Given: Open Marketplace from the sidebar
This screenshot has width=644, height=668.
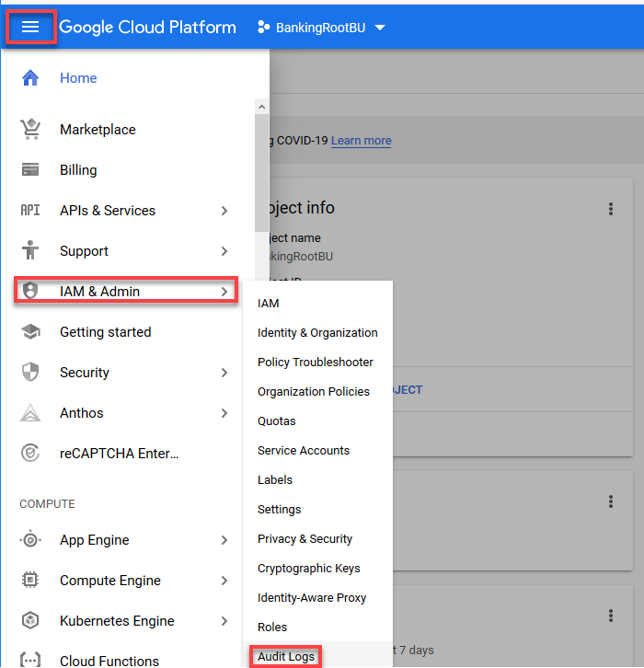Looking at the screenshot, I should tap(98, 130).
